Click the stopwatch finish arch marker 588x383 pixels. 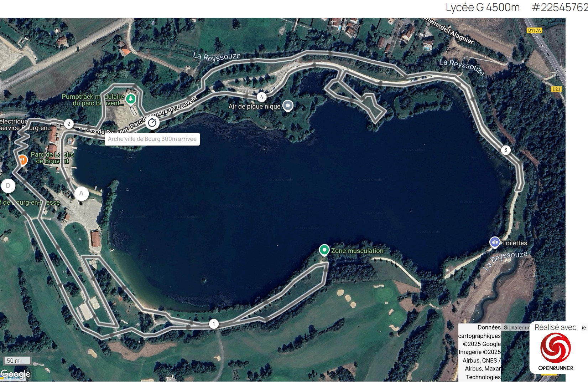152,123
